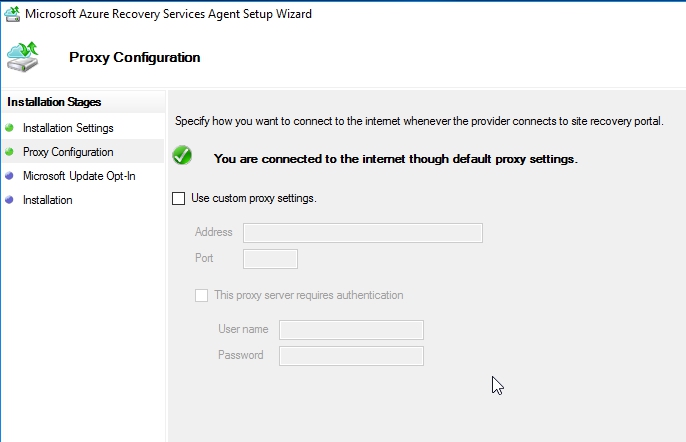Click the bold Proxy Configuration page heading

pos(135,57)
